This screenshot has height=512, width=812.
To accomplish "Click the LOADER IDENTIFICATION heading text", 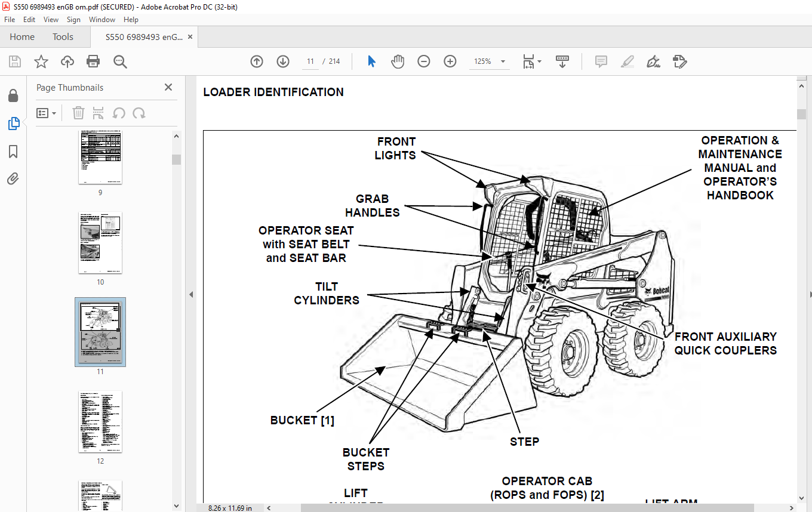I will pyautogui.click(x=273, y=92).
